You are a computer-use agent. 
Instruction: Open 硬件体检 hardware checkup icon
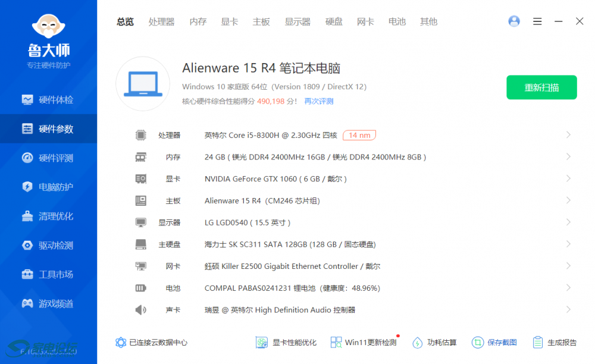coord(27,100)
